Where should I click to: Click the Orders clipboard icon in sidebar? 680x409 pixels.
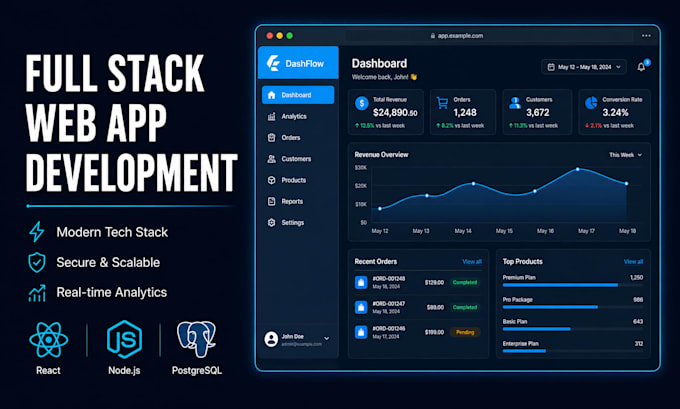click(x=271, y=137)
